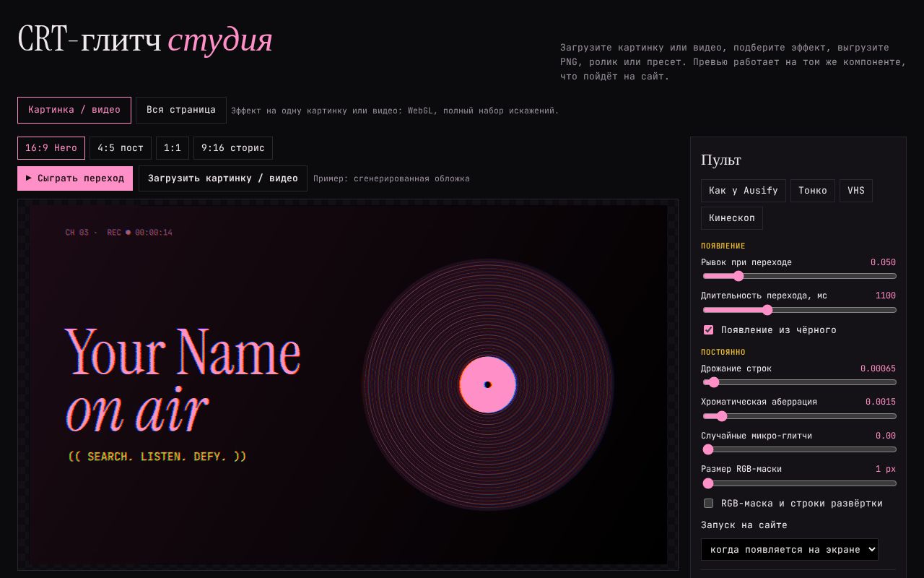This screenshot has width=924, height=578.
Task: Adjust Рывок при переходе slider
Action: [x=800, y=276]
